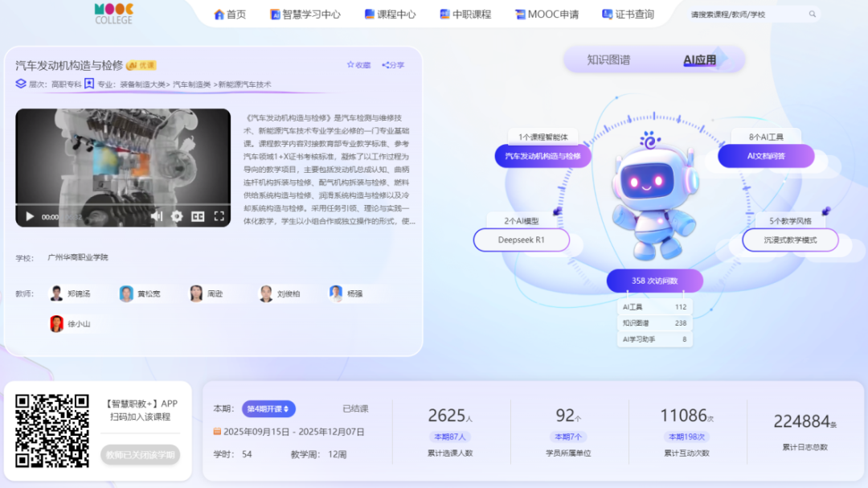This screenshot has width=868, height=488.
Task: Select the AI应用 tab
Action: point(700,59)
